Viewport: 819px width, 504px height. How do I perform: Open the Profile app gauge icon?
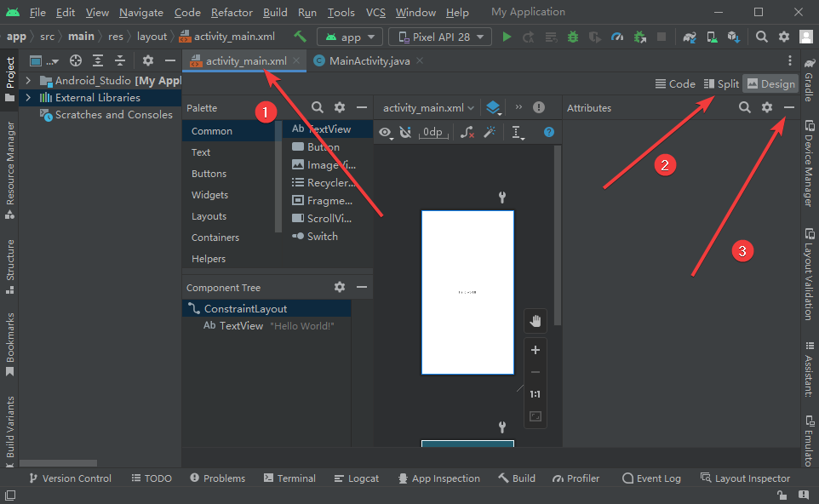click(617, 37)
